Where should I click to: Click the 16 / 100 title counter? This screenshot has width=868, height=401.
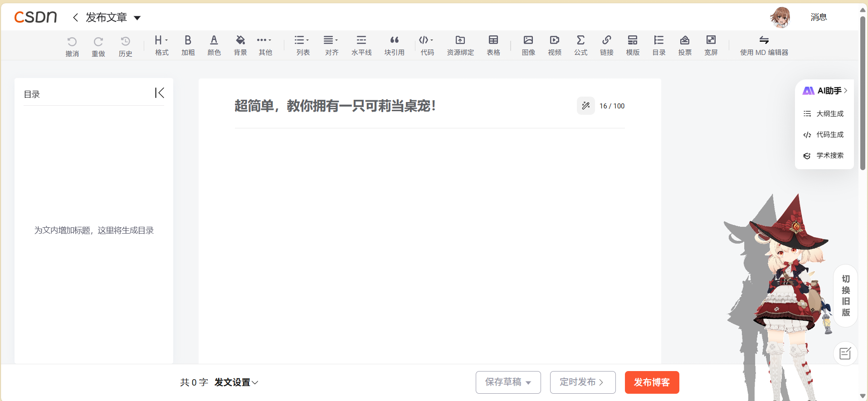coord(612,106)
